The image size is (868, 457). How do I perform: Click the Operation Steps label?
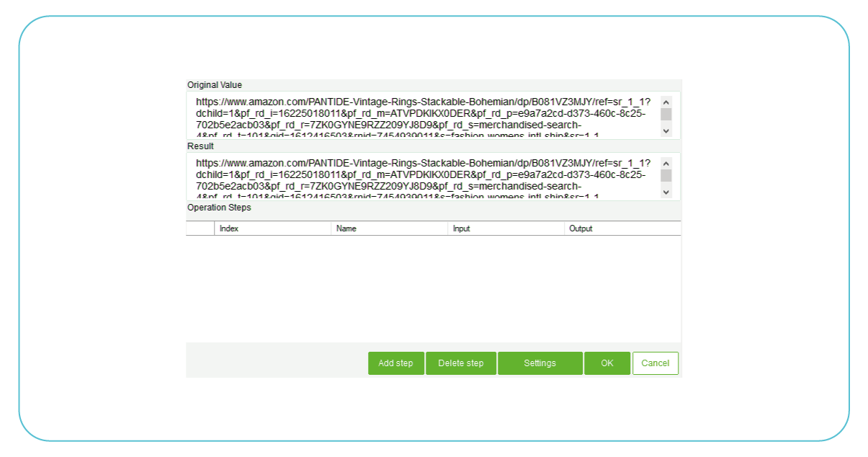(219, 208)
